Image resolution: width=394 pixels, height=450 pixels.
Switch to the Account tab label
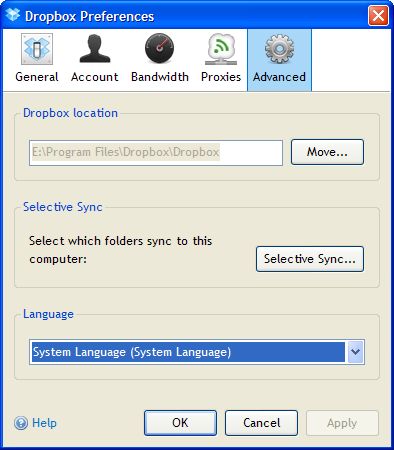(95, 77)
